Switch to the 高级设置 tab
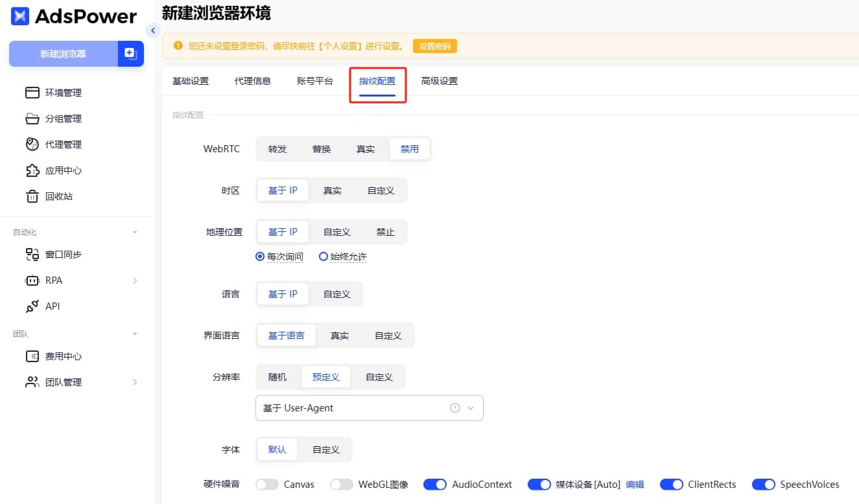 (440, 81)
